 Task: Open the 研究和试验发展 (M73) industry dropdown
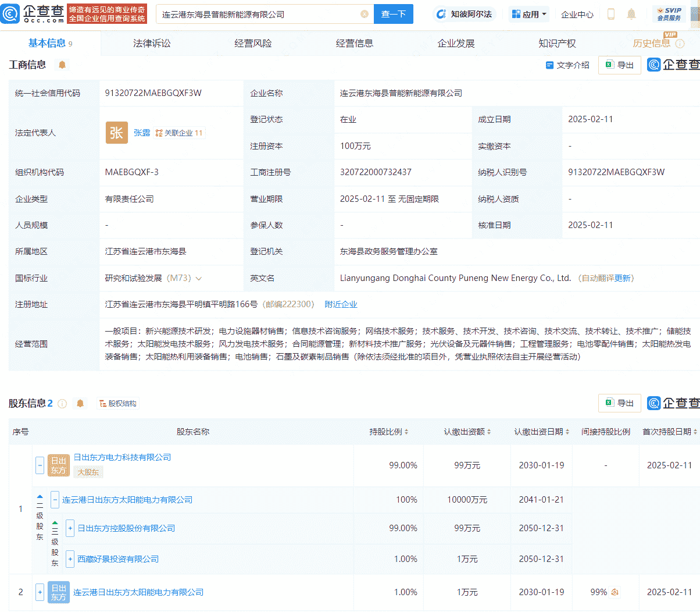199,278
